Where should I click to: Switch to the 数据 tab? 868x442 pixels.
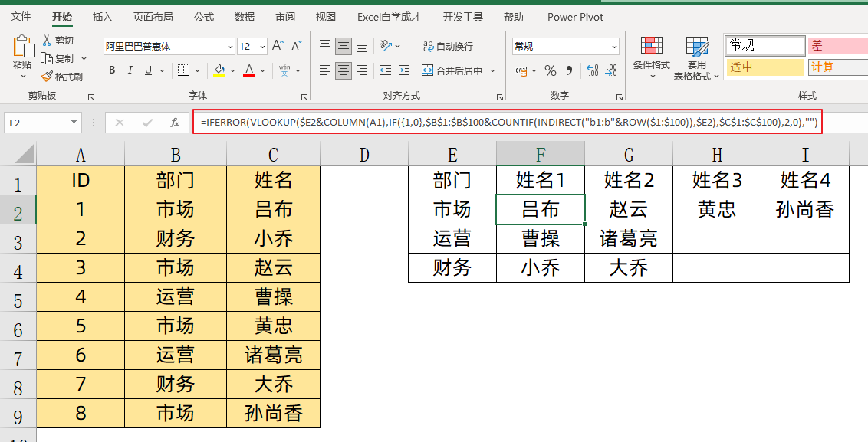click(x=245, y=17)
